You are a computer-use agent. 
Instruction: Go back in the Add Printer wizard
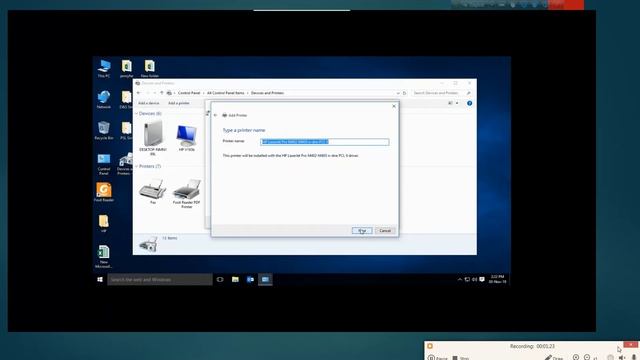point(216,115)
